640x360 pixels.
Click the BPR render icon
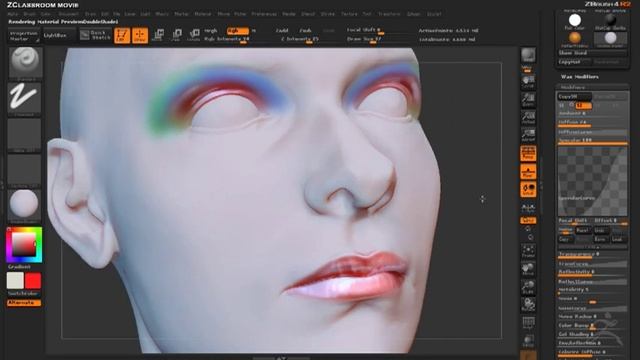[x=528, y=55]
